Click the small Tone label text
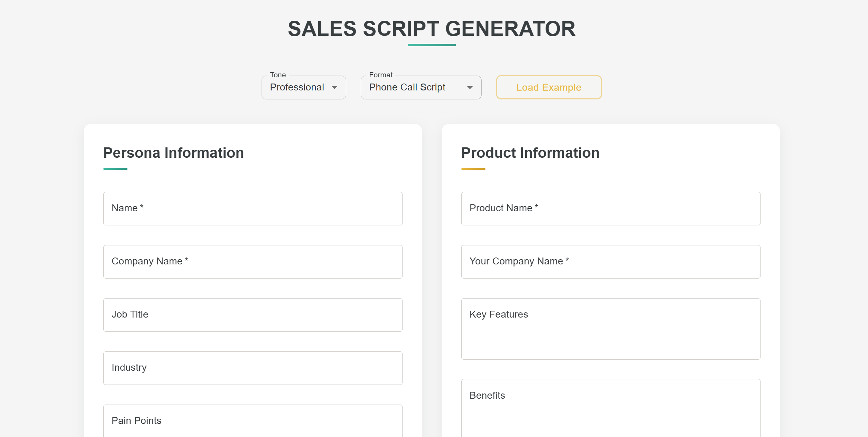The width and height of the screenshot is (868, 437). click(x=278, y=75)
